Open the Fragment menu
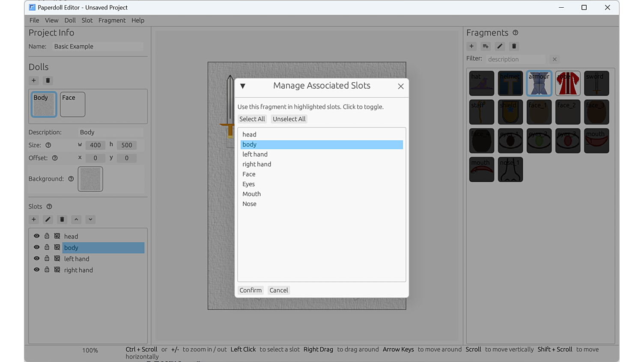 (x=112, y=21)
